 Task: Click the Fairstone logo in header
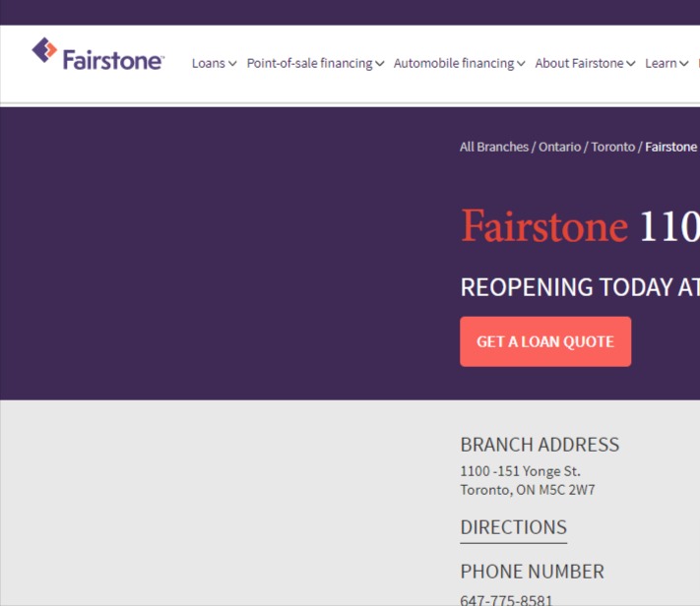[98, 55]
